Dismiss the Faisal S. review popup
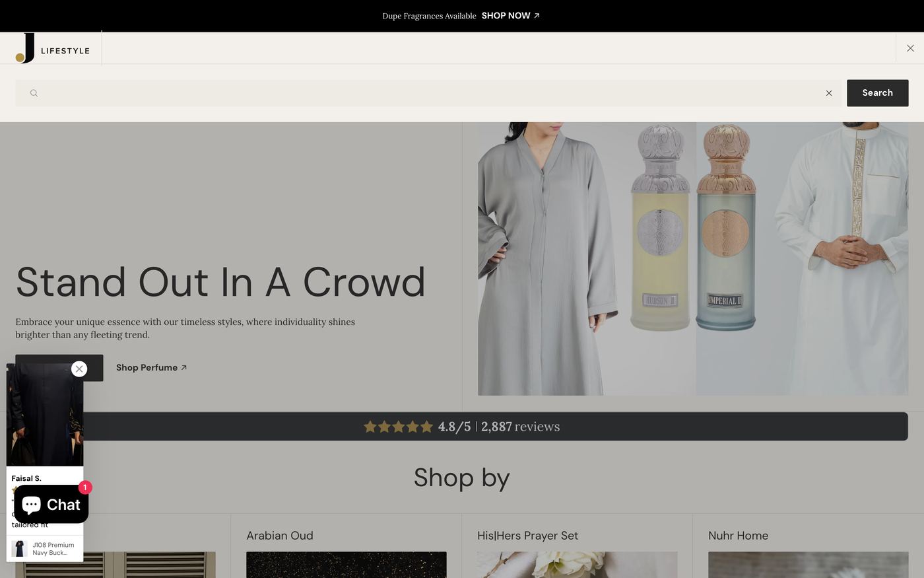 [79, 369]
